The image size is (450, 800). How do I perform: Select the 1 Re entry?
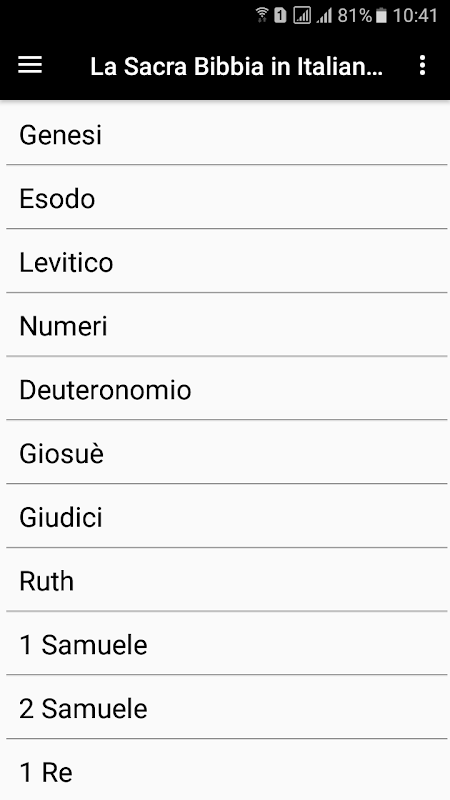coord(227,770)
